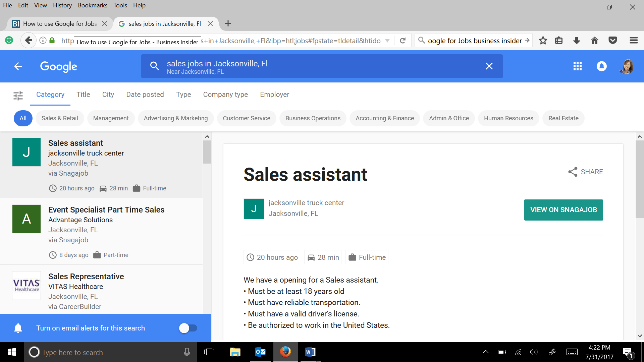The image size is (644, 362).
Task: Open Event Specialist Part Time Sales listing
Action: [106, 210]
